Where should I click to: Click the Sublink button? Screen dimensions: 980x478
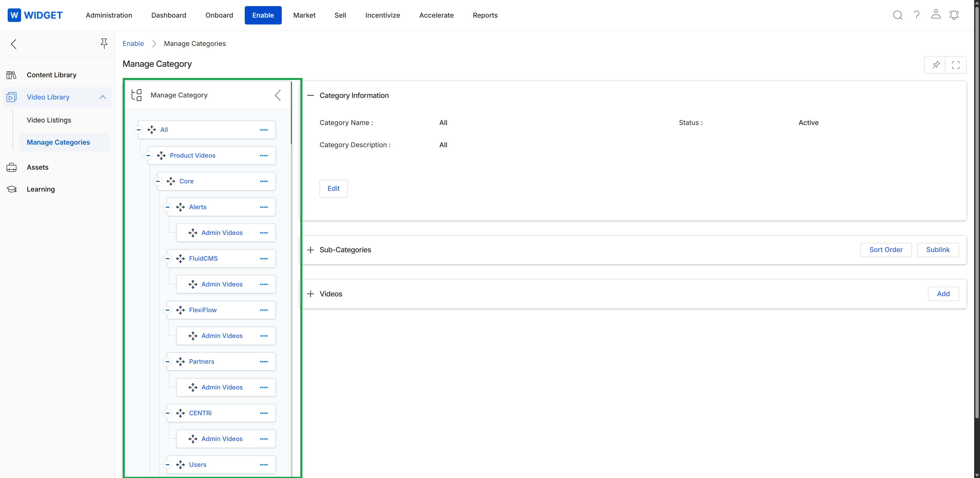(x=938, y=250)
